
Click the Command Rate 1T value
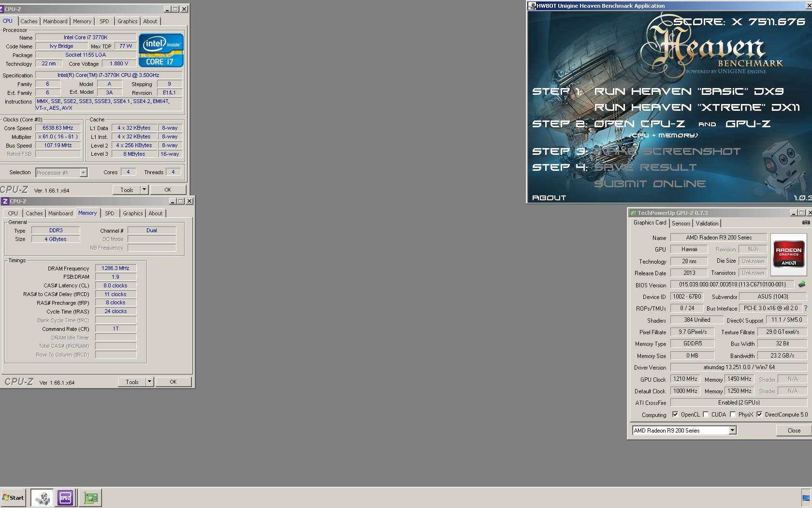[x=116, y=329]
